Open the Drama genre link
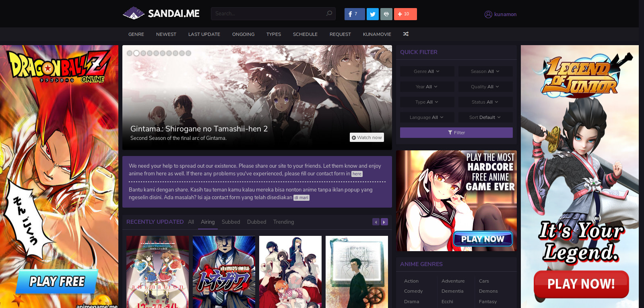 pyautogui.click(x=411, y=302)
